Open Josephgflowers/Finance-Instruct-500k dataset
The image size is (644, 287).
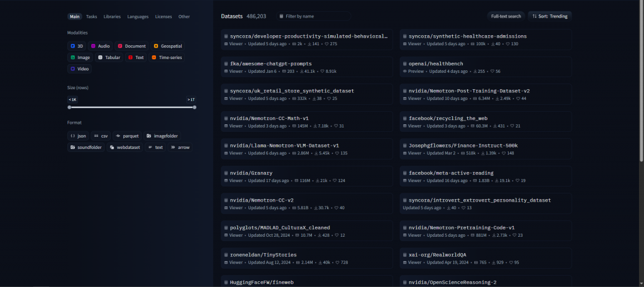(x=486, y=149)
